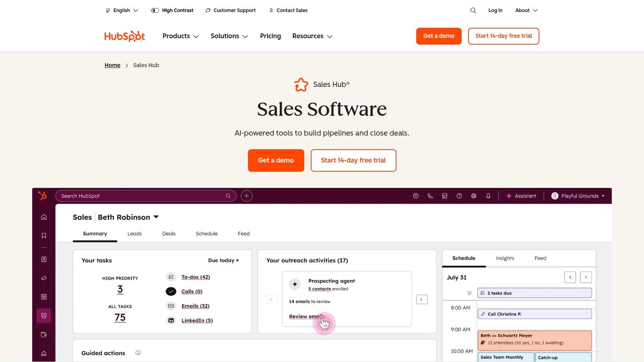Screen dimensions: 644x362
Task: Open the HubSpot sprocket logo in the sidebar
Action: (x=43, y=196)
